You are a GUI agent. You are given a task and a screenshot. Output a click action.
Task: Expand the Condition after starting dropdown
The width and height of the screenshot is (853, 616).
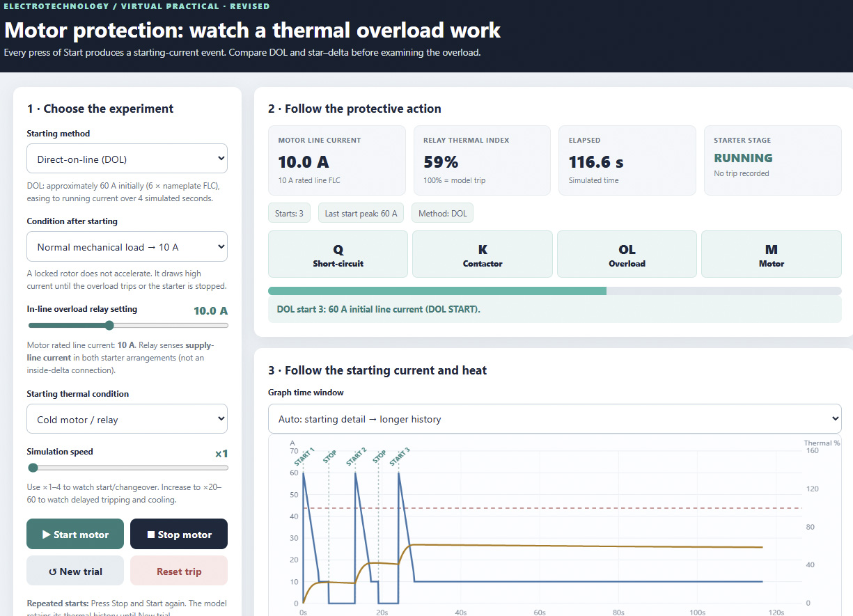(127, 246)
